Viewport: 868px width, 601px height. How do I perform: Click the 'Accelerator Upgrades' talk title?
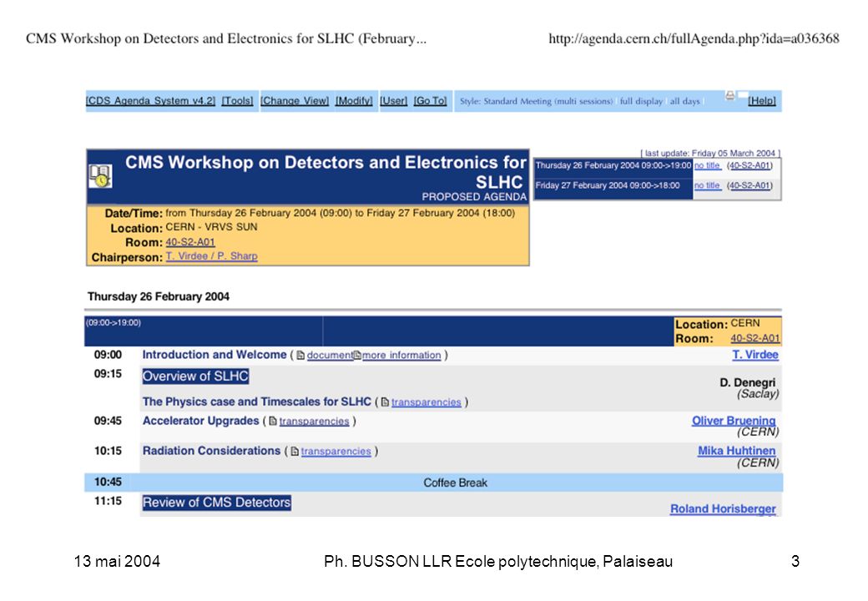pyautogui.click(x=200, y=421)
